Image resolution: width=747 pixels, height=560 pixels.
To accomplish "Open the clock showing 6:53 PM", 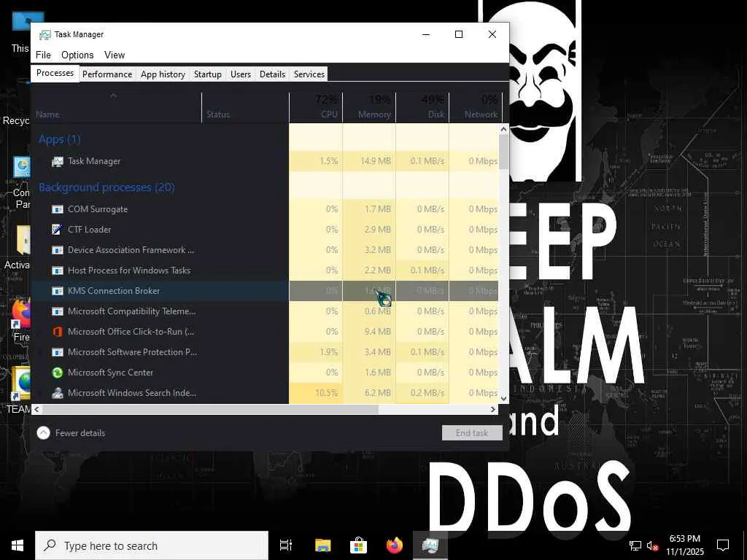I will point(685,545).
